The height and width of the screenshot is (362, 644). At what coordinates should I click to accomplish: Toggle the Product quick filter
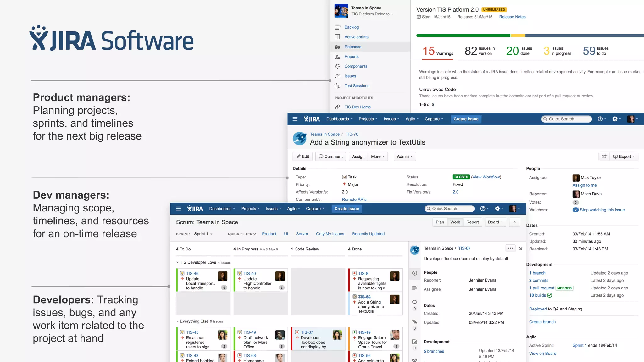269,234
